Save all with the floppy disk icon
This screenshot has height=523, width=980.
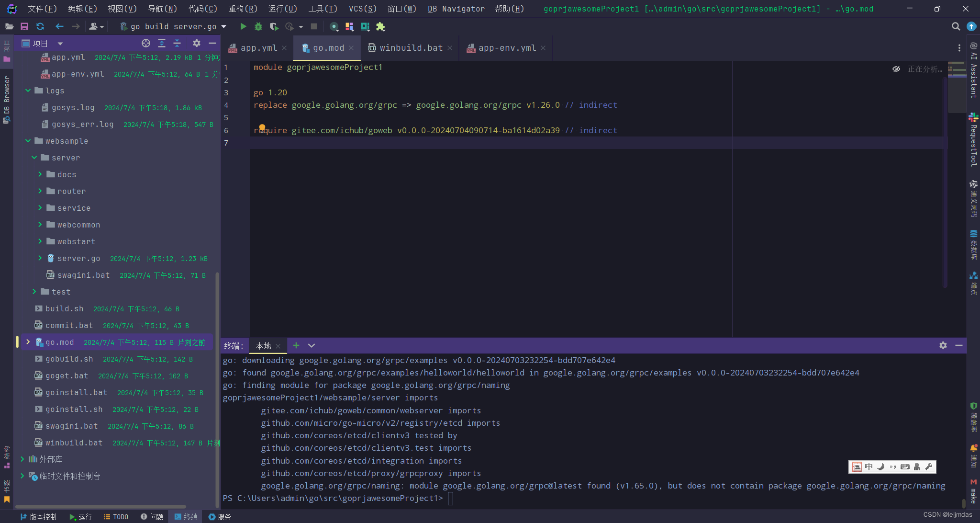[24, 26]
